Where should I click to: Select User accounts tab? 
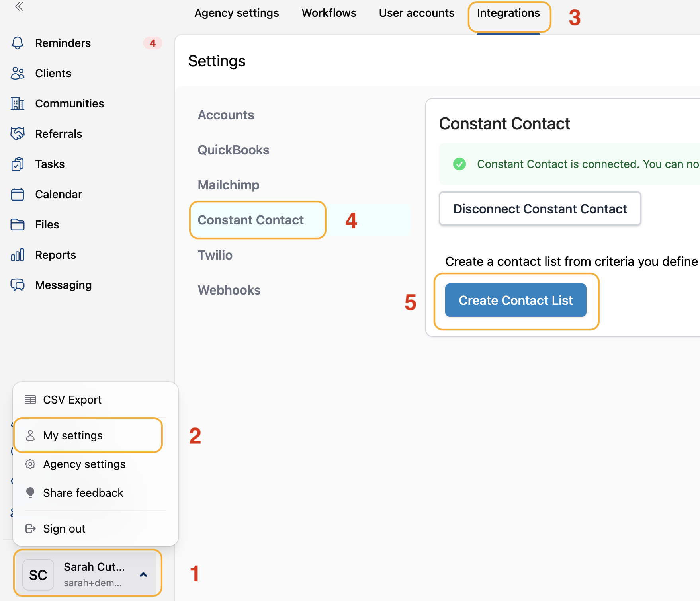(x=416, y=13)
